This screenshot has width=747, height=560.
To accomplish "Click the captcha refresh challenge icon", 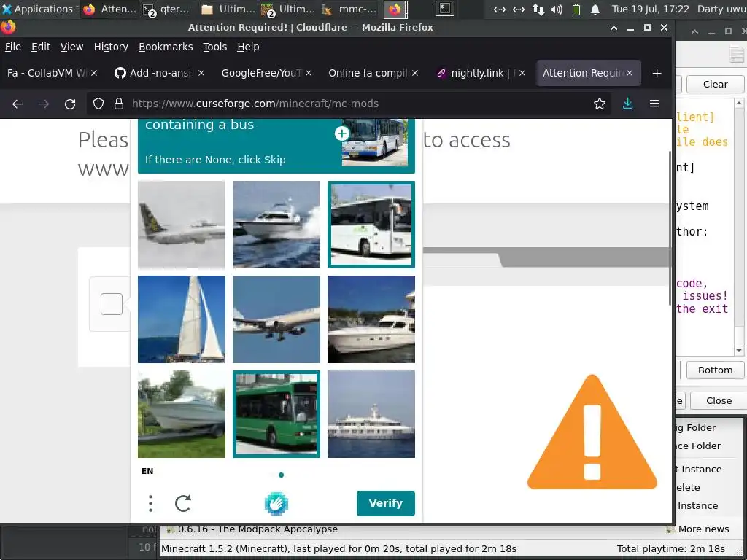I will 183,503.
